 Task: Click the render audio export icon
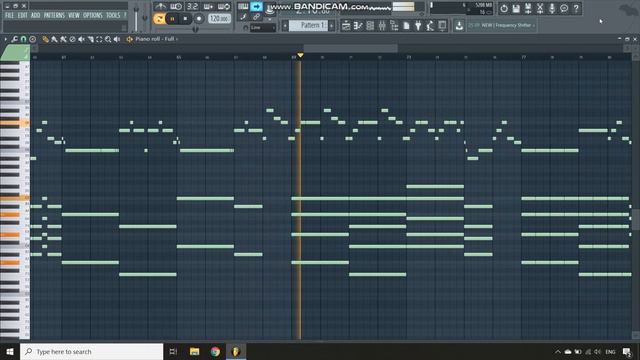[528, 9]
